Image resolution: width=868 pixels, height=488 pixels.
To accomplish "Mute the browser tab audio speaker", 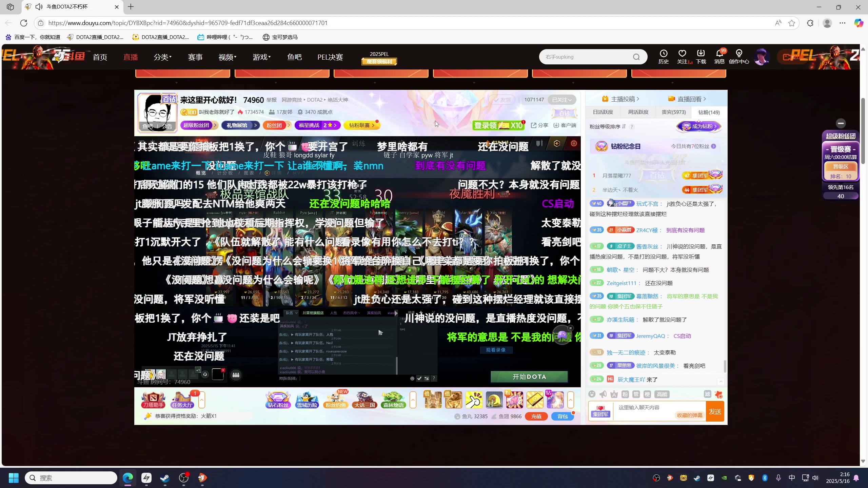I will (39, 7).
